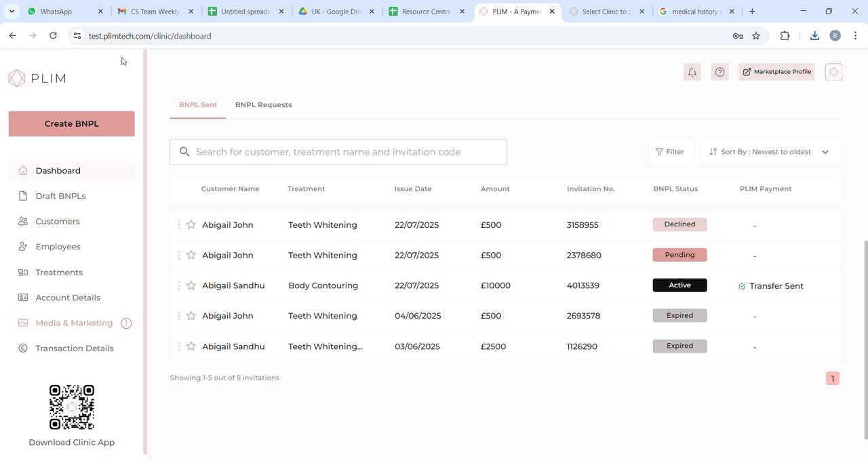Click the Active status badge
868x461 pixels.
680,285
